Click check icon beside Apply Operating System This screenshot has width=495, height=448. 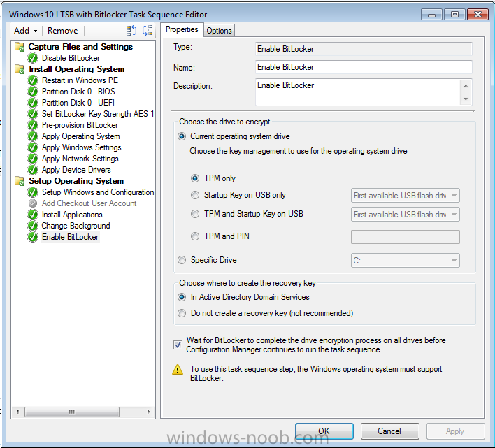[33, 136]
